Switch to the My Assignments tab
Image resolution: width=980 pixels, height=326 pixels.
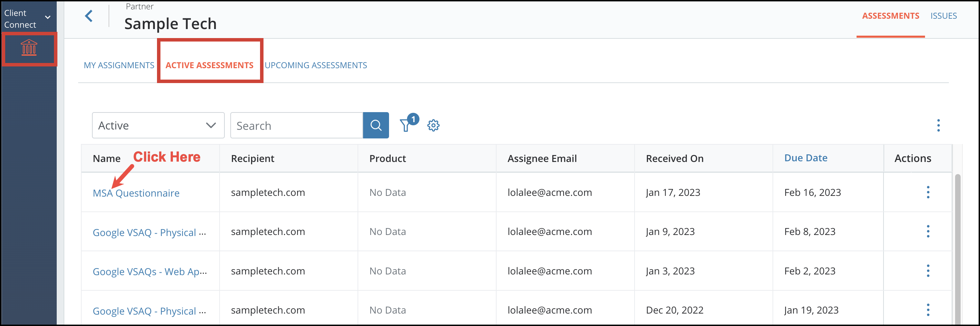tap(119, 65)
